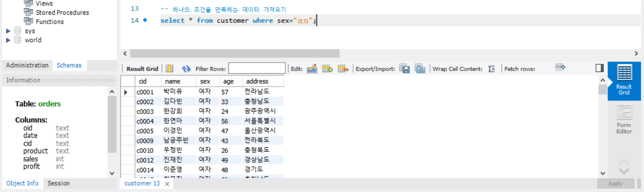Viewport: 644px width, 192px height.
Task: Click the result grid vertical scrollbar
Action: pyautogui.click(x=603, y=89)
